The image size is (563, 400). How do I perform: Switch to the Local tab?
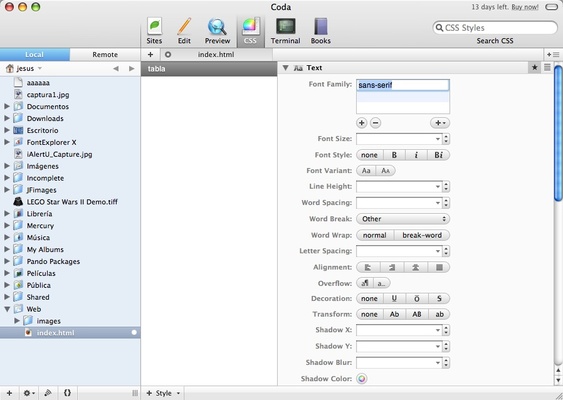35,55
